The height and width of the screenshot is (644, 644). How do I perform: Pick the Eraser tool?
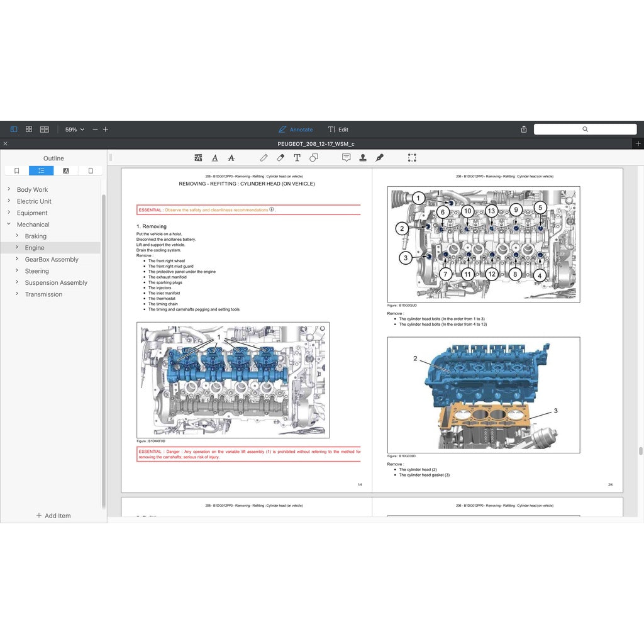point(280,157)
